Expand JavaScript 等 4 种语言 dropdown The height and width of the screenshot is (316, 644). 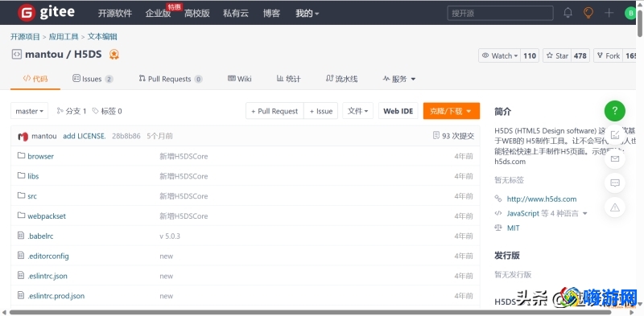coord(547,213)
